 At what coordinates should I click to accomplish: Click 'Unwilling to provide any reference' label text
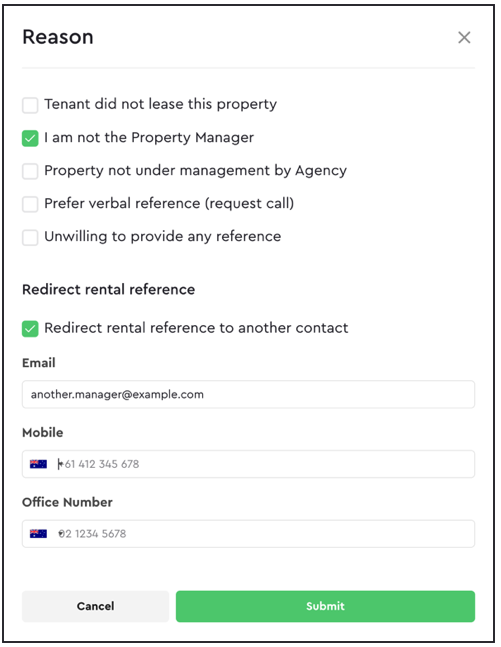click(x=163, y=237)
